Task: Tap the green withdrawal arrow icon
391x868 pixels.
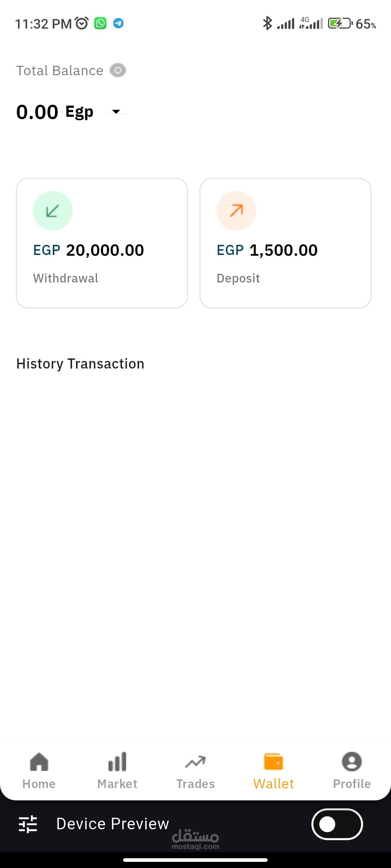Action: point(53,211)
